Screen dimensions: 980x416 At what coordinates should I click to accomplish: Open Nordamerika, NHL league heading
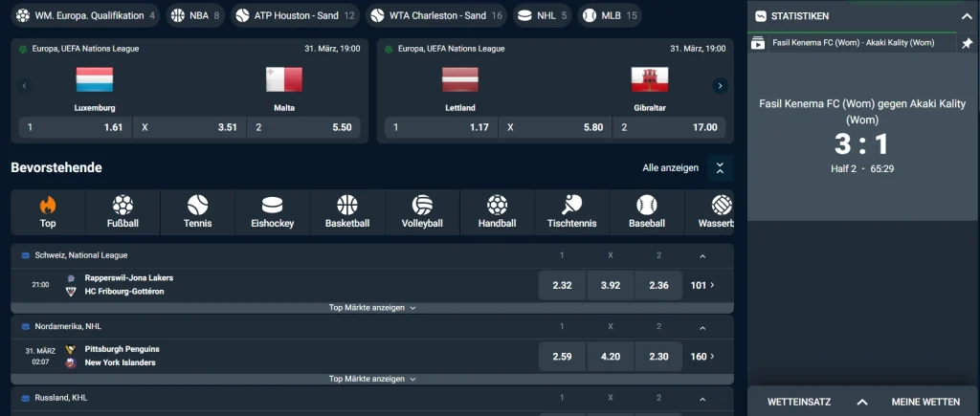pyautogui.click(x=68, y=327)
